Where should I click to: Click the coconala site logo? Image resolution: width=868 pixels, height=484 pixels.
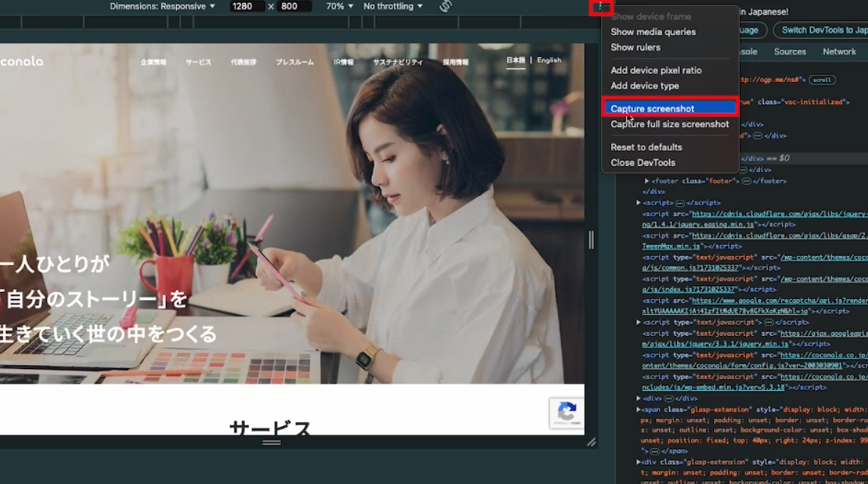[22, 61]
